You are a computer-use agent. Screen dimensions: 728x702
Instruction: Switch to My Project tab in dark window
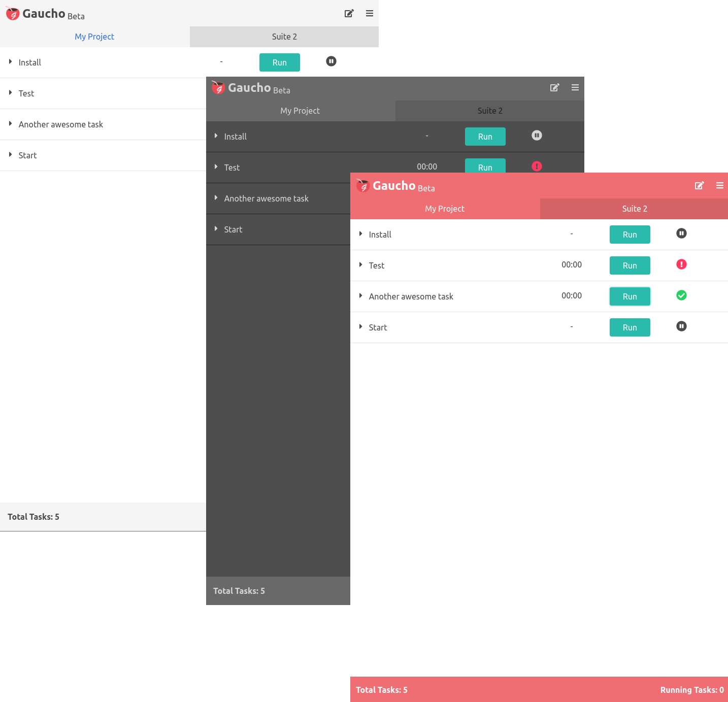pos(300,111)
